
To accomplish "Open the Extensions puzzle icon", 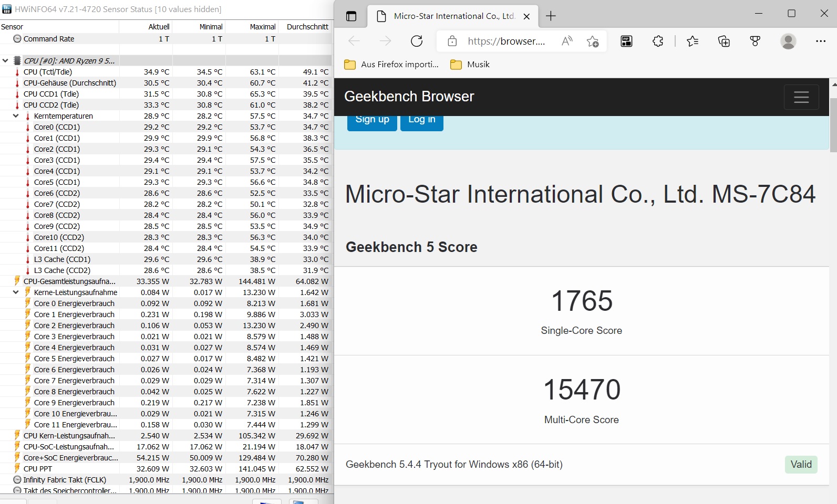I will [x=658, y=41].
